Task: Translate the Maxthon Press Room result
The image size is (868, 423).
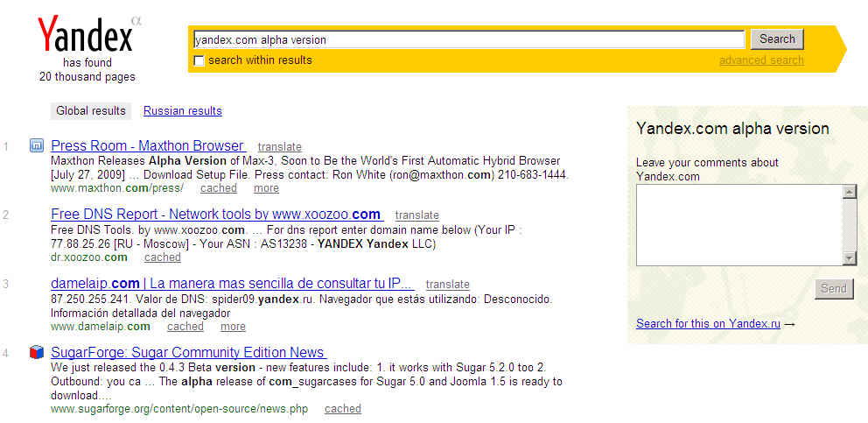Action: (279, 147)
